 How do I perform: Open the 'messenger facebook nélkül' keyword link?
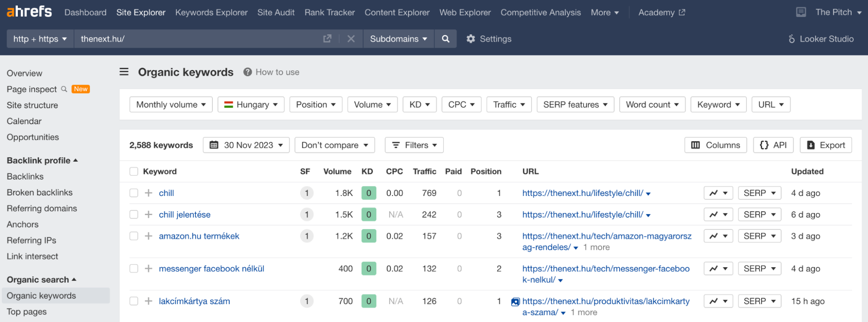pyautogui.click(x=211, y=269)
